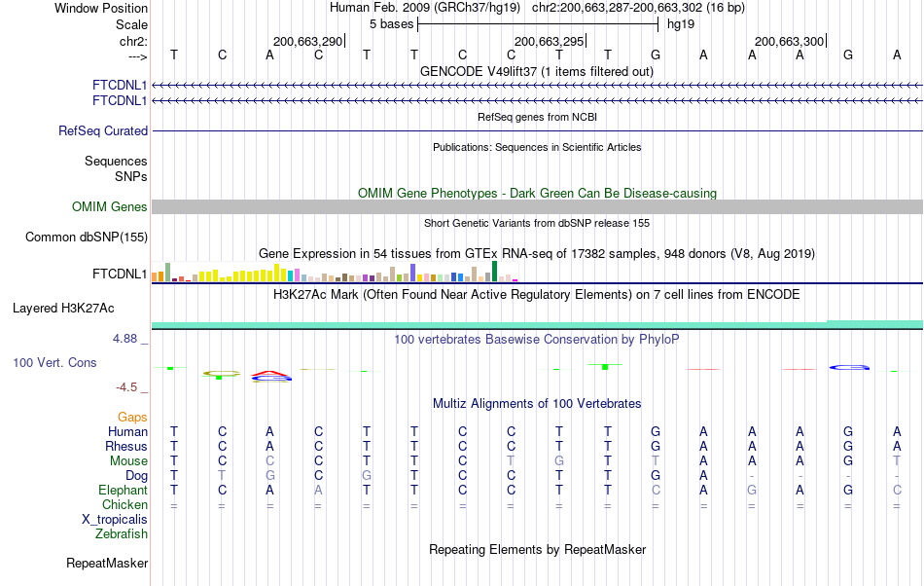Click the 5 bases scale bar line
The height and width of the screenshot is (586, 924).
click(538, 24)
